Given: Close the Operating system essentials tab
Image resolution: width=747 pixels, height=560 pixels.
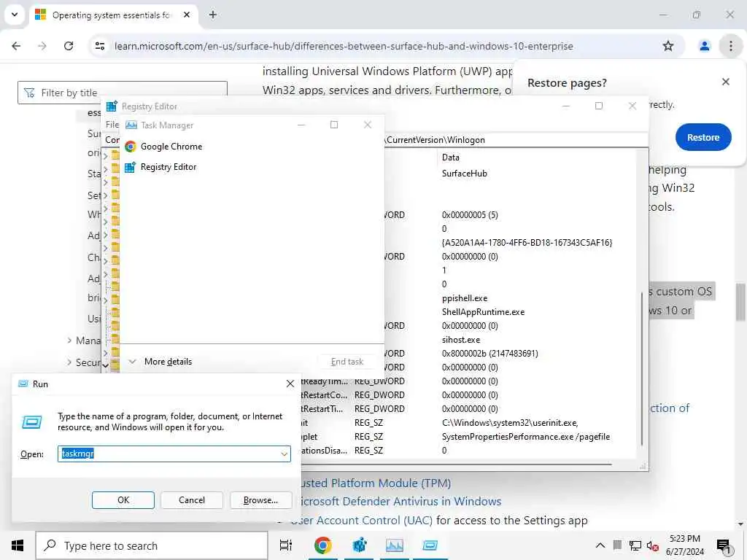Looking at the screenshot, I should tap(187, 15).
